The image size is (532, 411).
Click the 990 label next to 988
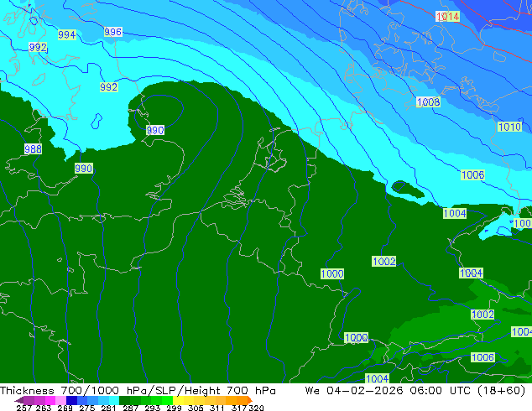click(83, 169)
